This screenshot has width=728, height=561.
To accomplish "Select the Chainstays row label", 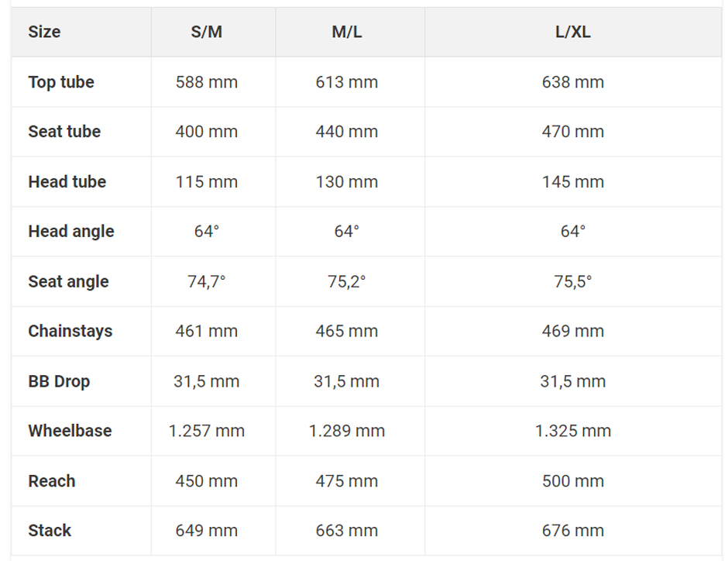I will click(x=70, y=331).
